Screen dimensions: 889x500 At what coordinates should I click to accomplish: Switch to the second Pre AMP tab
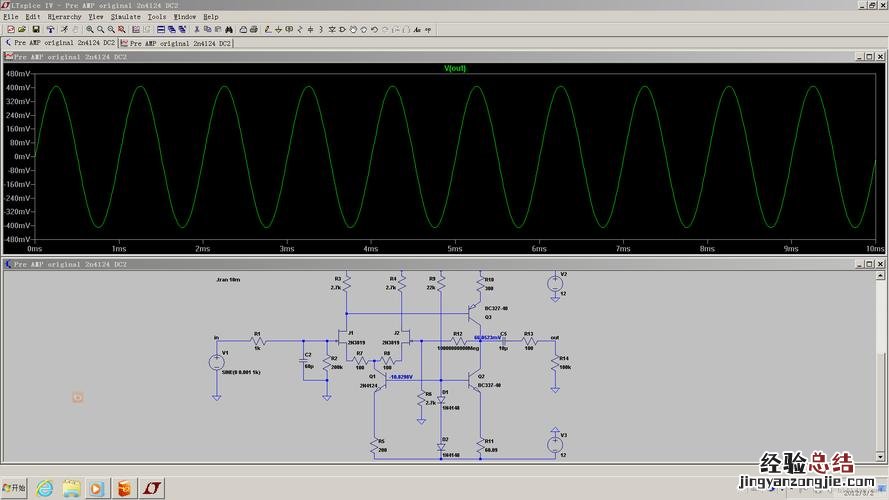click(177, 43)
